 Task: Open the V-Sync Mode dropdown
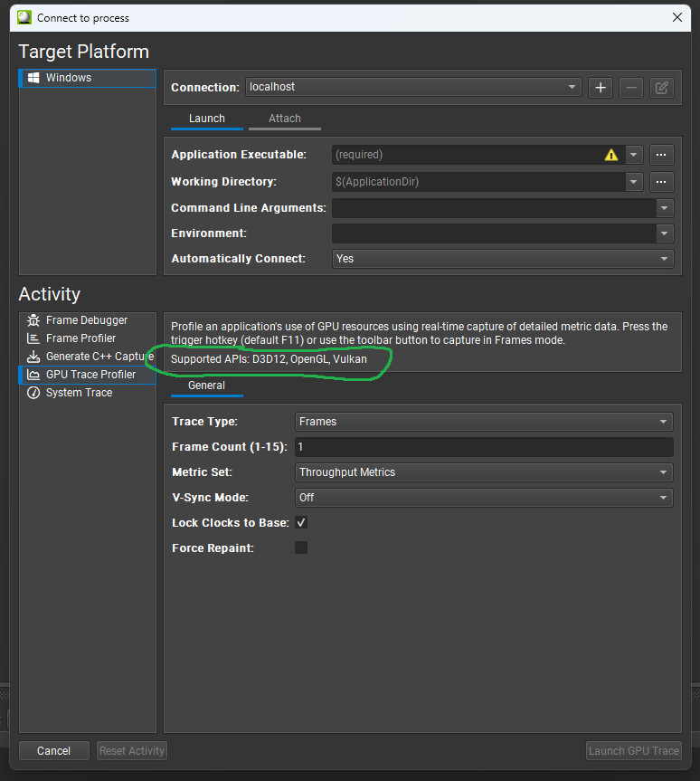click(484, 498)
